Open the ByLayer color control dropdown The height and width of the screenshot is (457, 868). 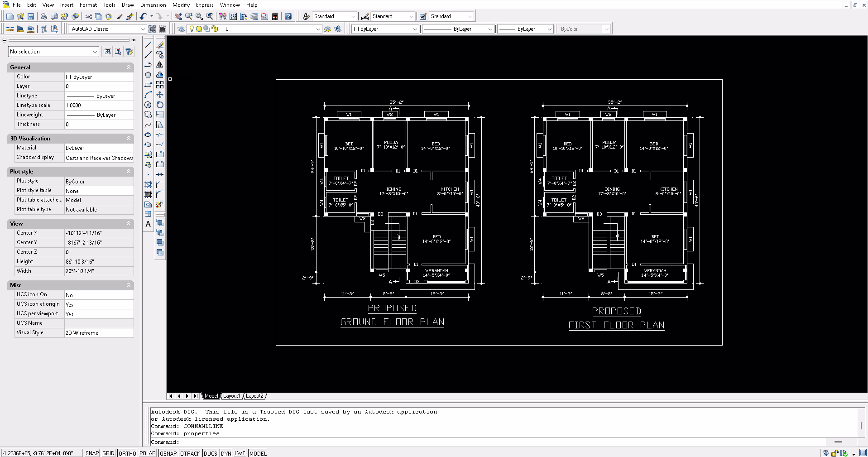point(415,29)
